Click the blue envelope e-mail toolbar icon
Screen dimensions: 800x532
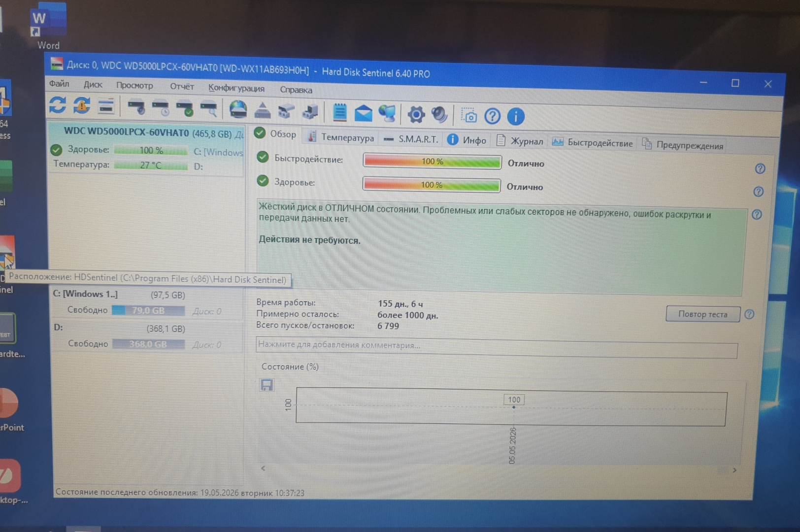click(x=364, y=113)
